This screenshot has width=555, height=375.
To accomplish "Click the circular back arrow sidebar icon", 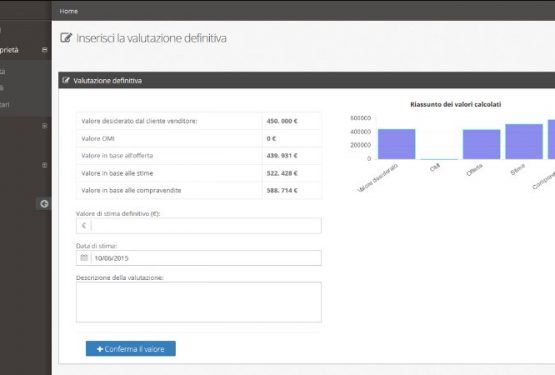I will tap(44, 204).
